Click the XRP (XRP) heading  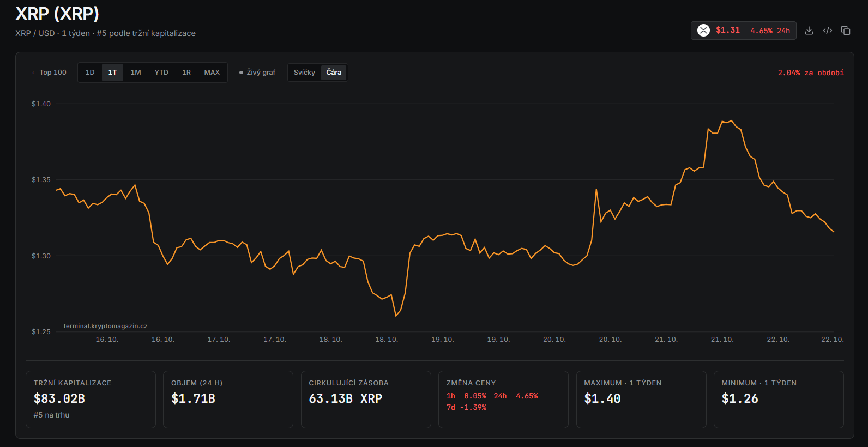pyautogui.click(x=57, y=13)
